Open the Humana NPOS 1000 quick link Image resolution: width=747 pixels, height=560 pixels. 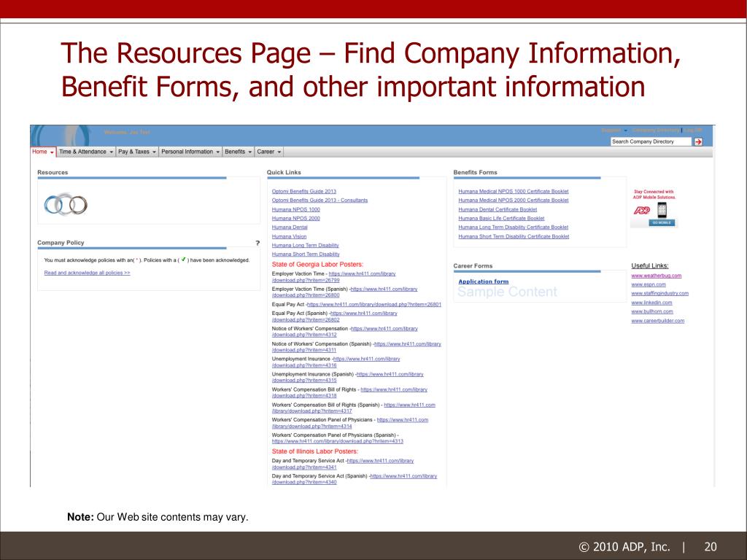pos(296,209)
